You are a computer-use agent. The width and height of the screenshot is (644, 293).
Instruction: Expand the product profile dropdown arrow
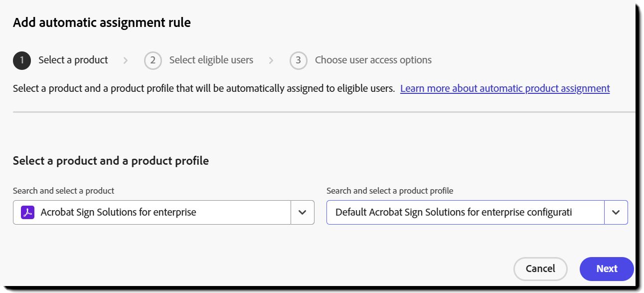(616, 212)
